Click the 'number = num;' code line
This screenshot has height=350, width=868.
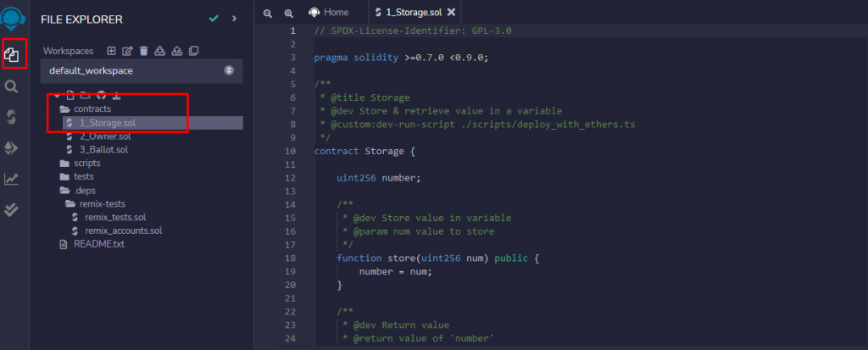(395, 271)
